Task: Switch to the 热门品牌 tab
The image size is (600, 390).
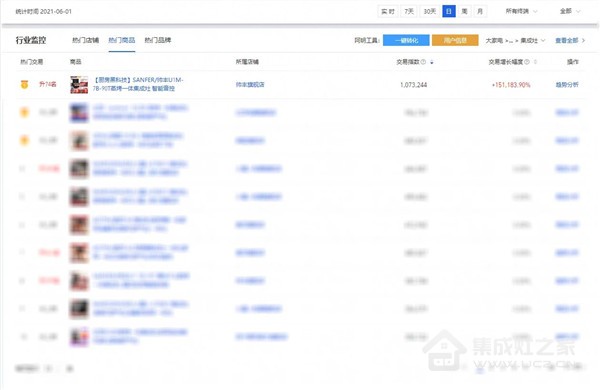Action: [x=158, y=40]
